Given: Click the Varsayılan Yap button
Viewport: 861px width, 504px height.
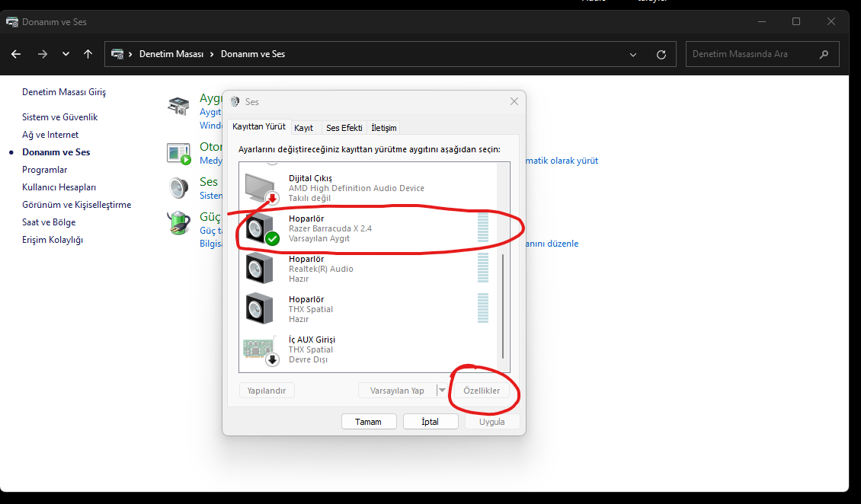Looking at the screenshot, I should pos(397,391).
